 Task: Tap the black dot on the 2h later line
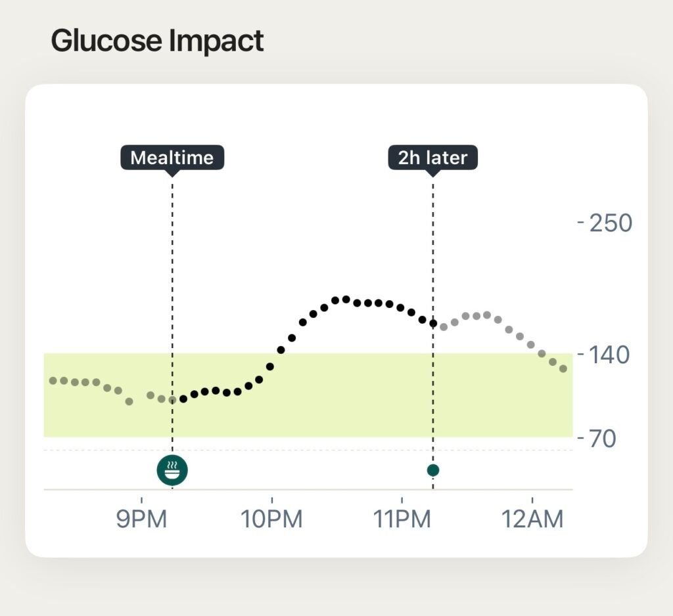pos(432,323)
